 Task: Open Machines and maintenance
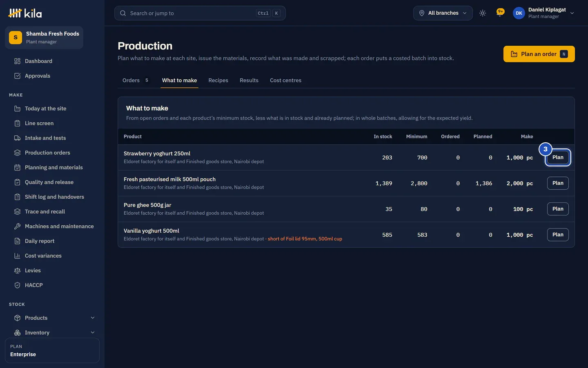point(52,227)
